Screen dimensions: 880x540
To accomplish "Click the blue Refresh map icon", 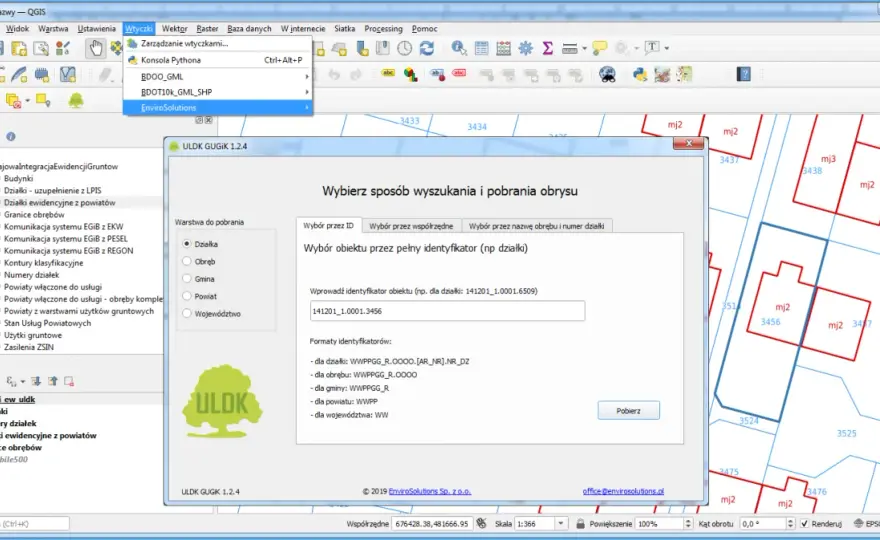I will [x=427, y=48].
